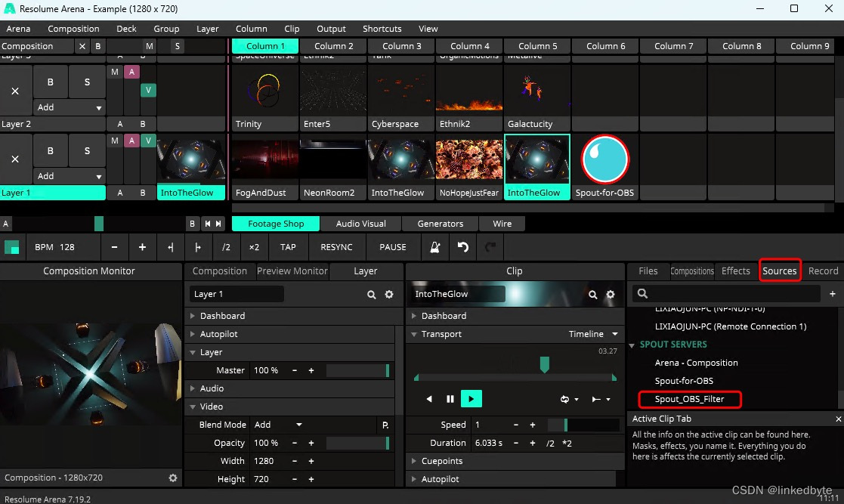Jump crossfader to previous with skip-back icon
This screenshot has height=504, width=844.
(x=207, y=224)
